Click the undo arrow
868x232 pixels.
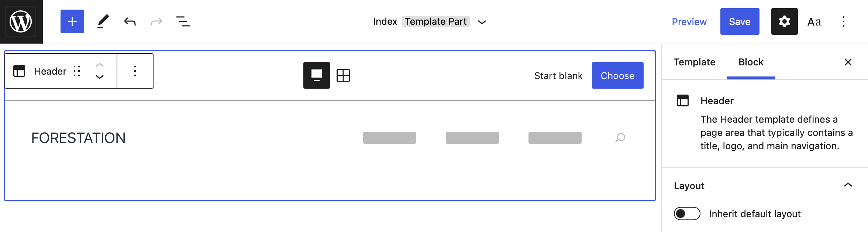[130, 21]
